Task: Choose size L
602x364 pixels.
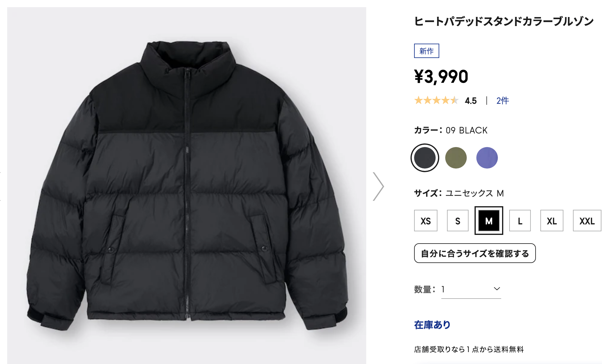Action: [520, 221]
